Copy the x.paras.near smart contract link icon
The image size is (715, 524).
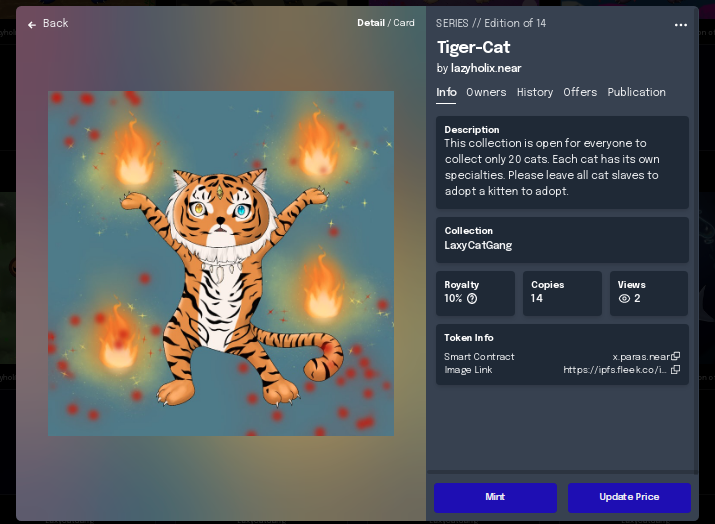[676, 356]
